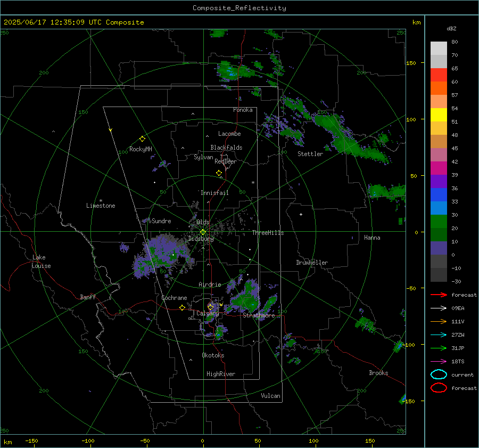Click the Olds label on the map
The height and width of the screenshot is (448, 479).
pos(203,222)
